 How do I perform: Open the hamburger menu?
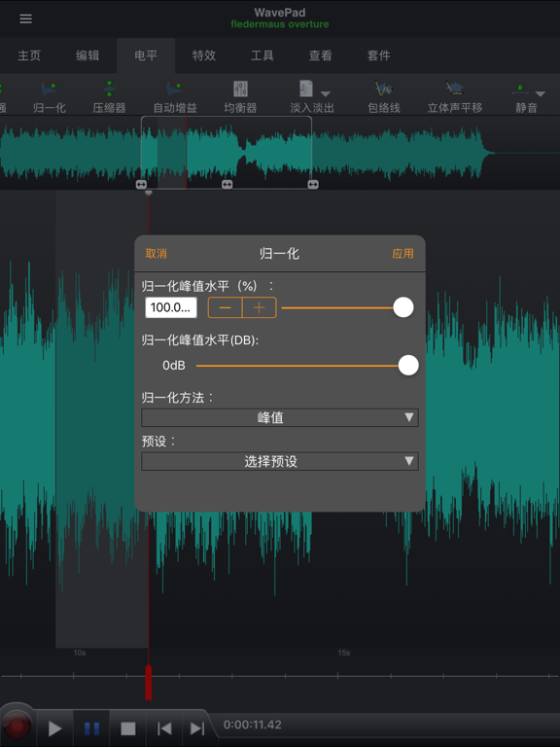click(x=25, y=18)
